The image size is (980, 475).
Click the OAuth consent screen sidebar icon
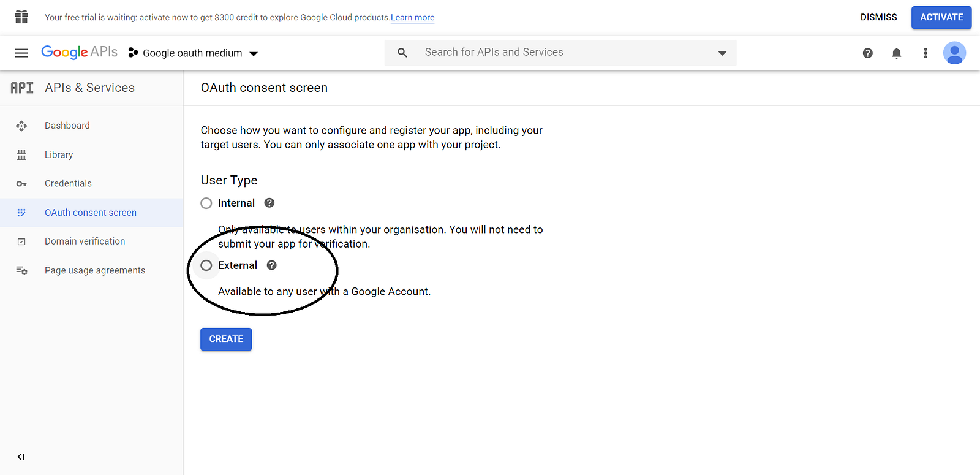click(21, 213)
